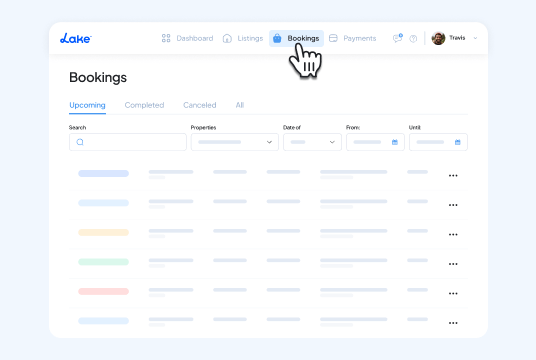
Task: Click the Bookings bag icon
Action: coord(277,38)
